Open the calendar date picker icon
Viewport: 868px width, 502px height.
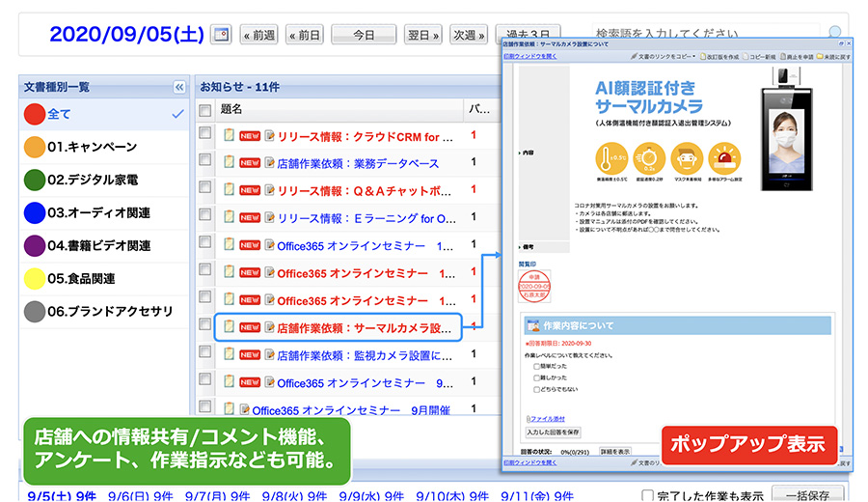(221, 35)
